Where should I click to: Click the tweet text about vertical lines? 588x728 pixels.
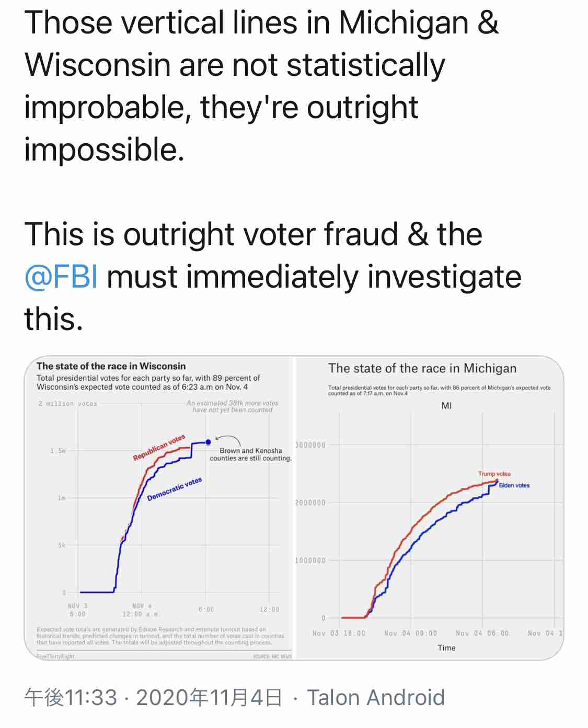(x=261, y=86)
